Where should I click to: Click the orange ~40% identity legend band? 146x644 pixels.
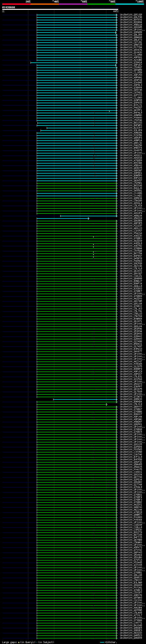click(45, 4)
